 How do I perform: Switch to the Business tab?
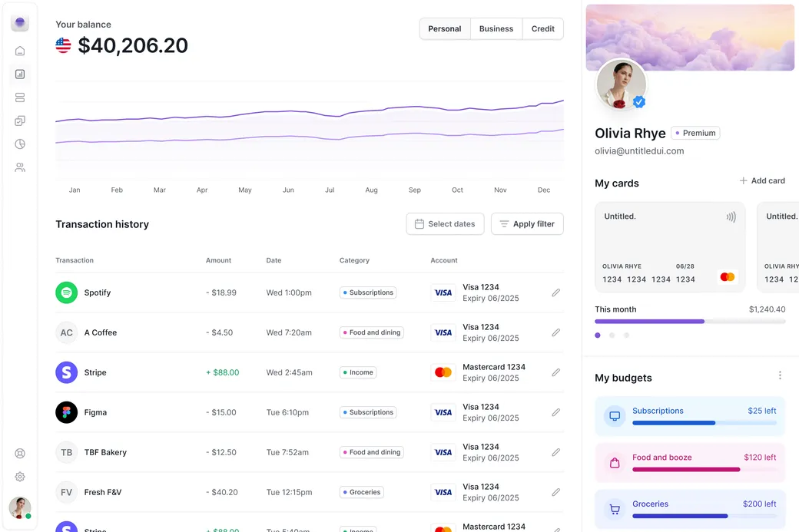tap(496, 29)
